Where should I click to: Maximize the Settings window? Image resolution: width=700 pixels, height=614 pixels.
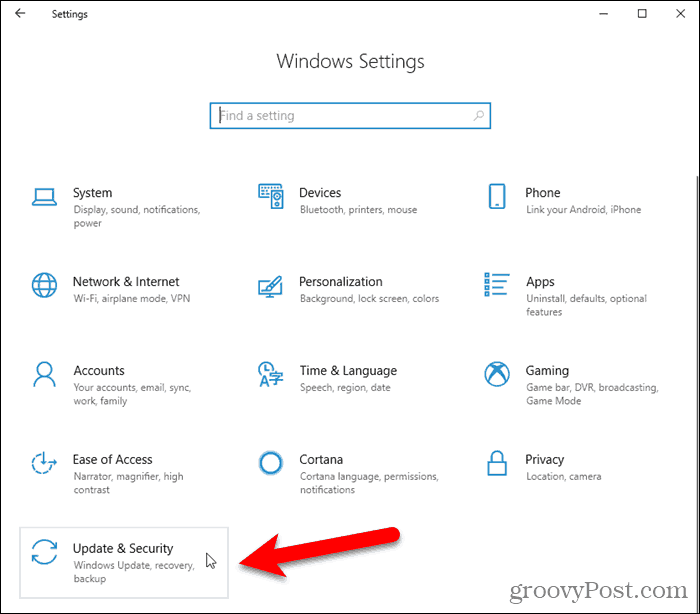(x=642, y=14)
